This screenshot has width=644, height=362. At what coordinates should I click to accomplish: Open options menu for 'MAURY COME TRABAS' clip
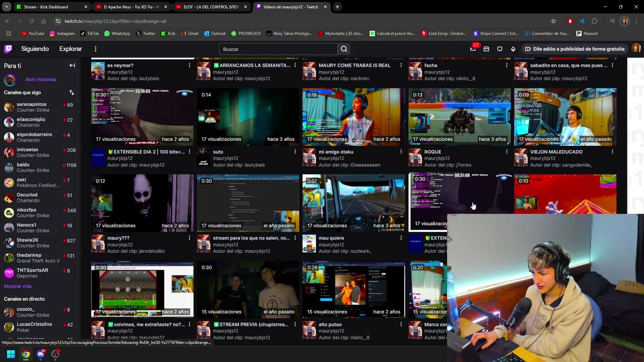pyautogui.click(x=400, y=65)
